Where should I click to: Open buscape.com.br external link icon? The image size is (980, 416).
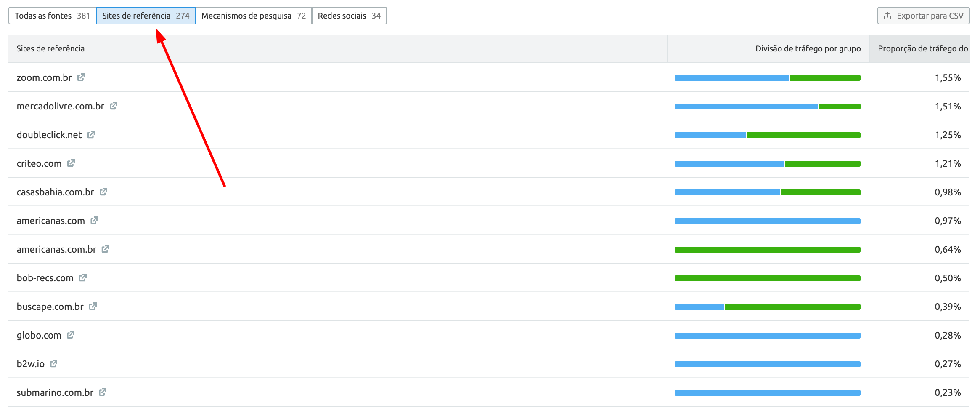(93, 306)
